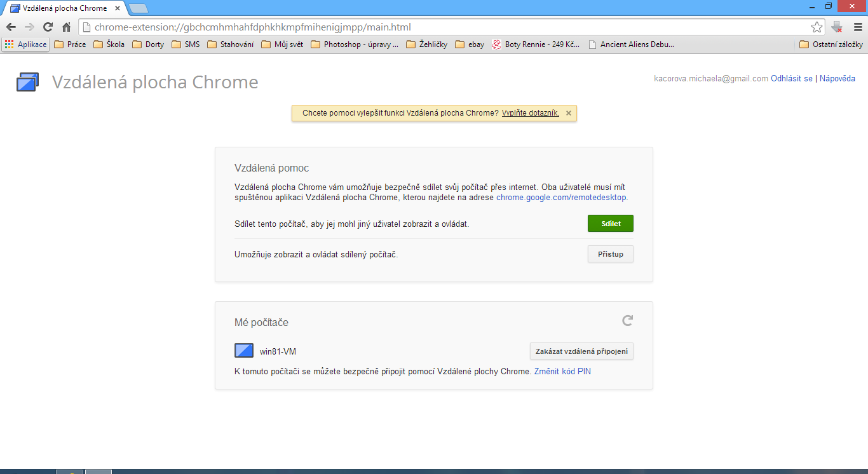Screen dimensions: 868x474
Task: Bookmark this page via the star icon
Action: tap(818, 27)
